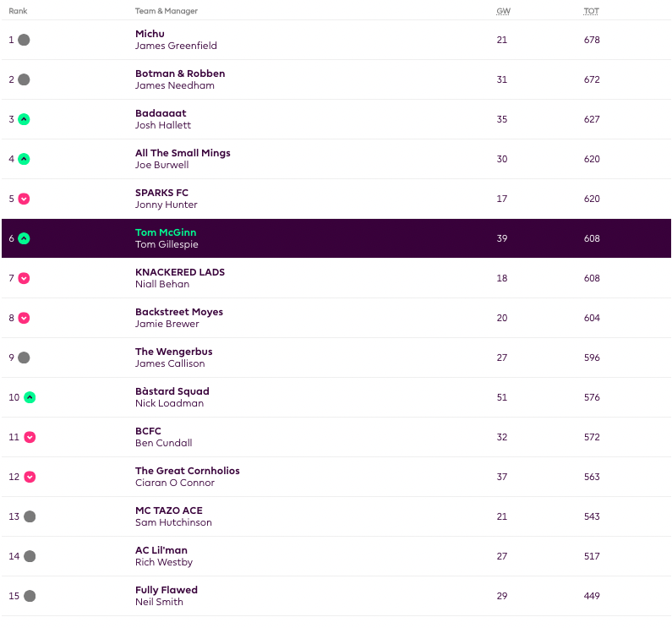Open the Botman & Robben team
The width and height of the screenshot is (672, 628).
pos(180,74)
